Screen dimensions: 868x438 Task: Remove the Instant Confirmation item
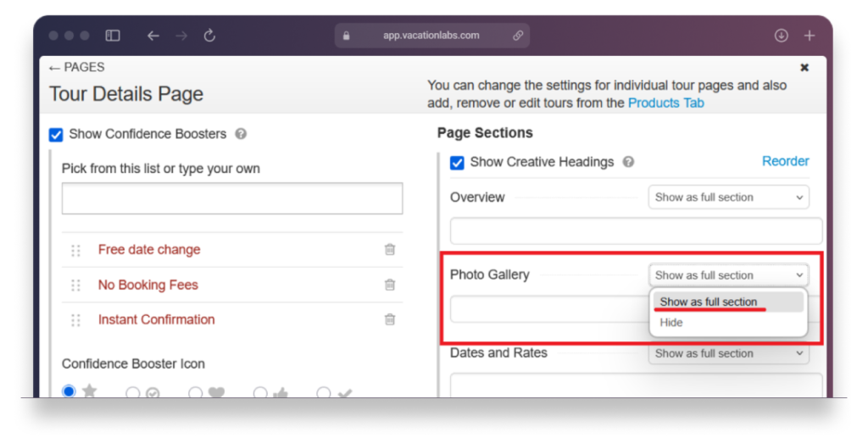[389, 319]
